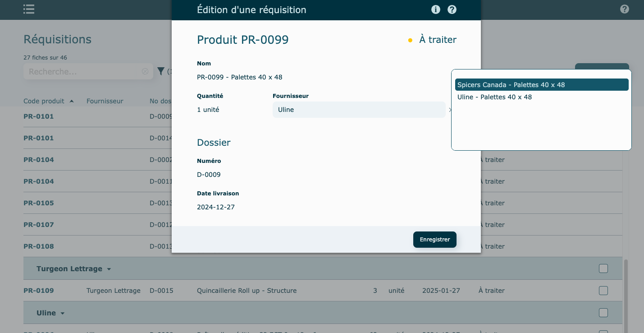Open the filter funnel icon
Viewport: 644px width, 333px height.
pos(161,71)
